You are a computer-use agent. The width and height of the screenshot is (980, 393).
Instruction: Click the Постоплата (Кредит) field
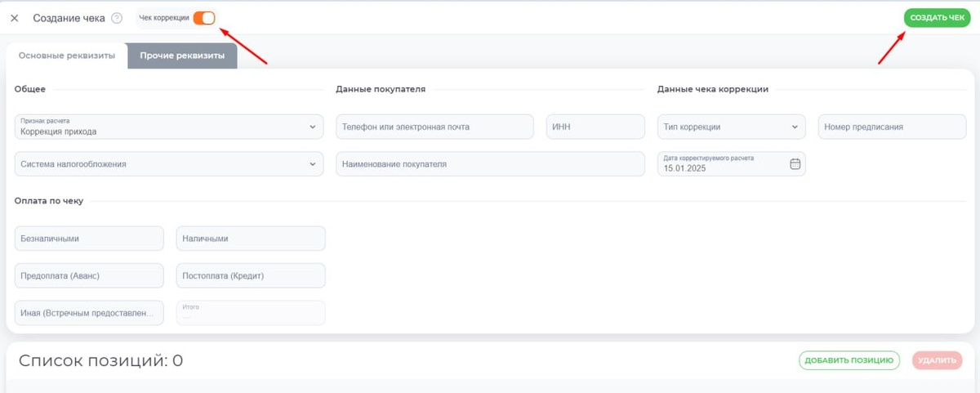(251, 275)
